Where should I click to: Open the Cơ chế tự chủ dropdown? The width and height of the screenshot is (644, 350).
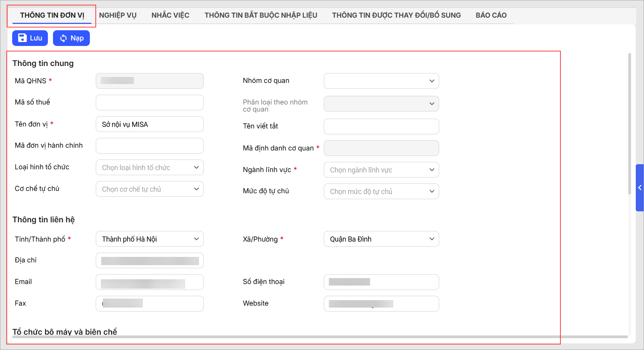click(x=150, y=189)
